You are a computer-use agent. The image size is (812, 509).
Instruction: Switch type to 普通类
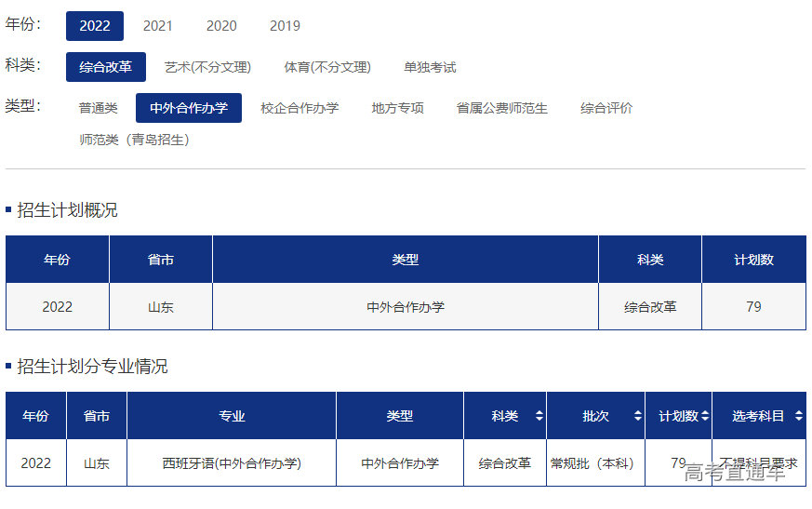[99, 108]
